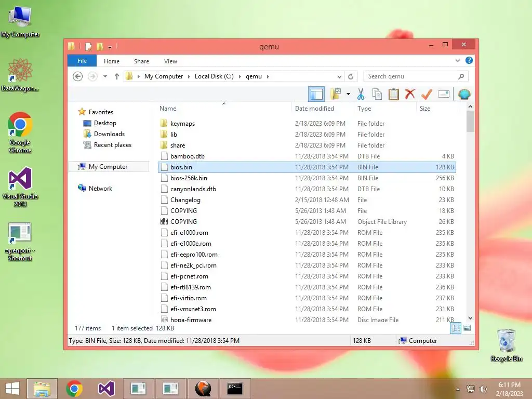Open address bar history dropdown
This screenshot has width=532, height=399.
coord(339,76)
